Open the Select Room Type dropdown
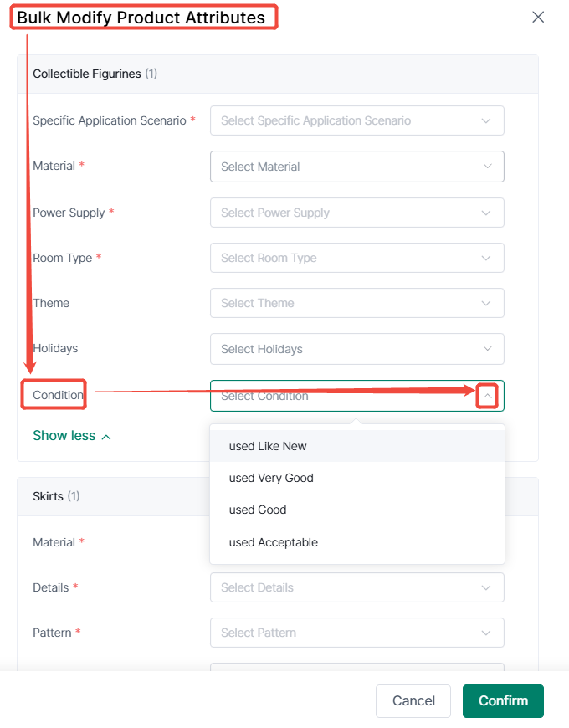 [357, 258]
